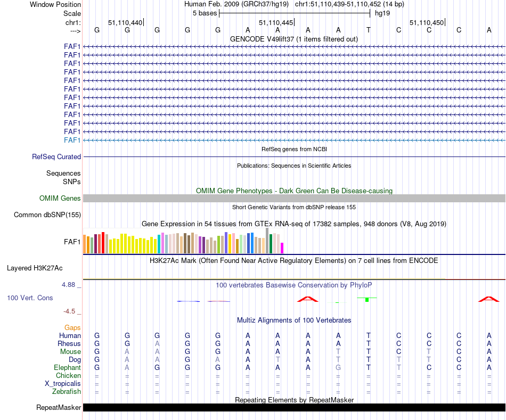506x420 pixels.
Task: Click the 100 Vert. Cons track label
Action: coord(30,298)
